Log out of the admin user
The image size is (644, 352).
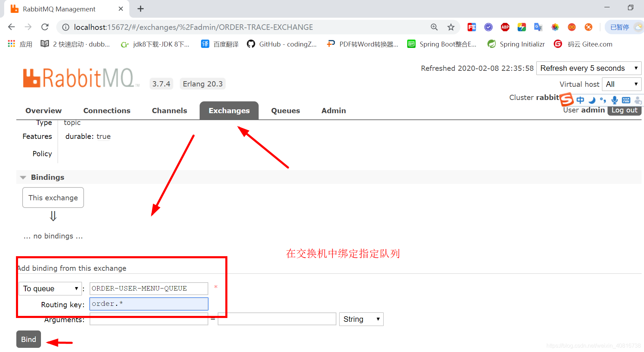click(624, 110)
